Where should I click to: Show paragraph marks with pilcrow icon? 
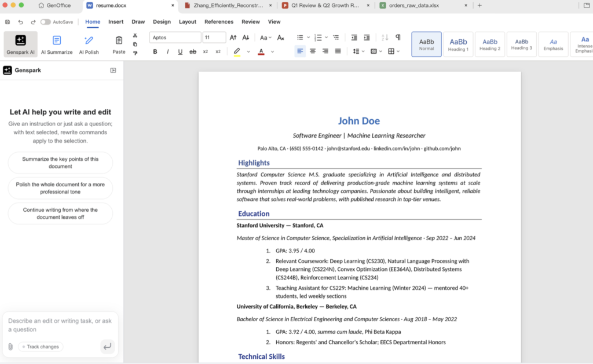pyautogui.click(x=398, y=37)
